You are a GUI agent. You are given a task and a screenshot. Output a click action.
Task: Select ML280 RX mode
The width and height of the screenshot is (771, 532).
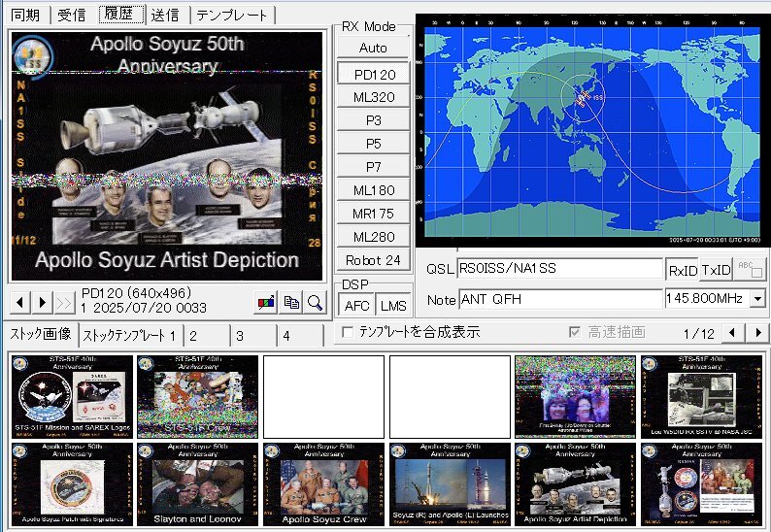click(373, 237)
